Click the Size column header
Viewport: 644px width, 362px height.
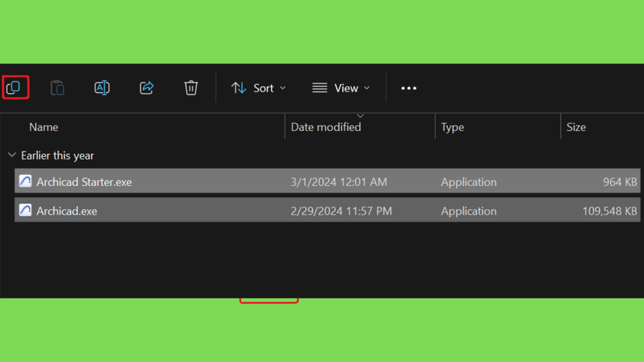(575, 127)
